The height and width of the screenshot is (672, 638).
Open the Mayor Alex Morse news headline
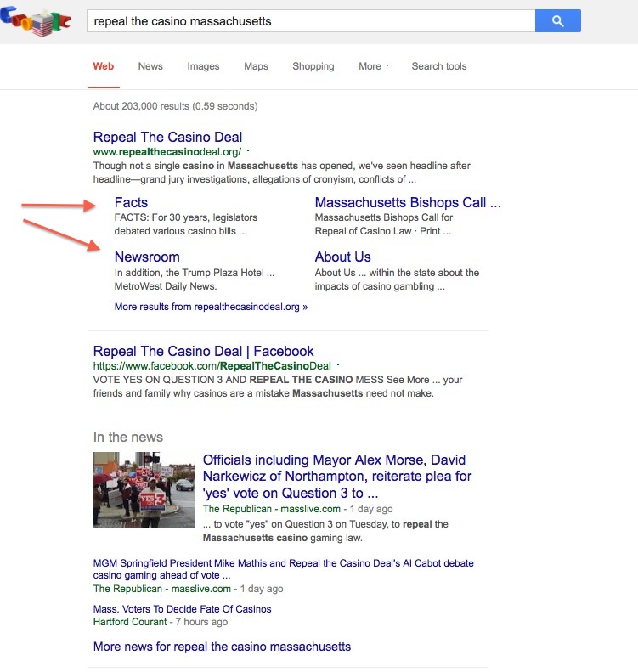(337, 476)
